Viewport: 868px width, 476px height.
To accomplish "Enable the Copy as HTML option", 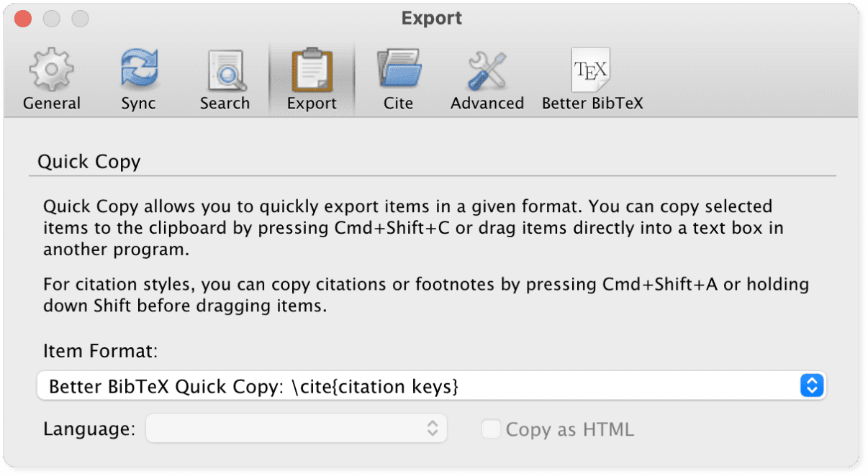I will tap(490, 429).
